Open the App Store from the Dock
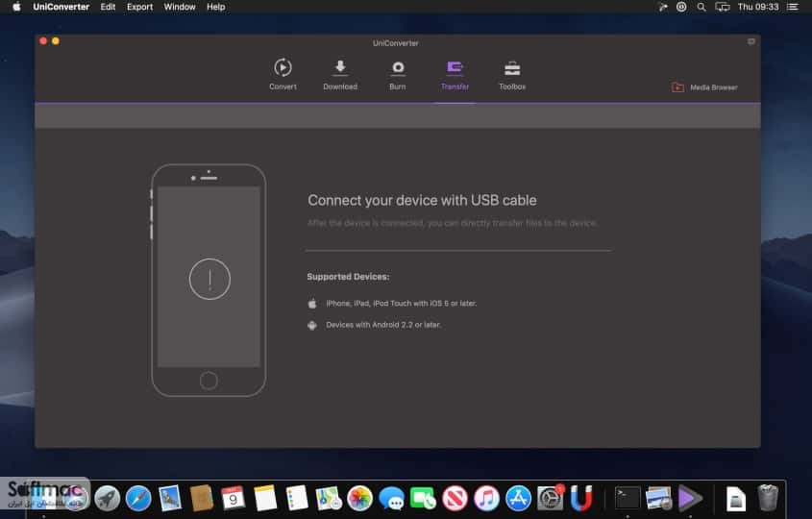This screenshot has width=812, height=519. click(x=518, y=498)
